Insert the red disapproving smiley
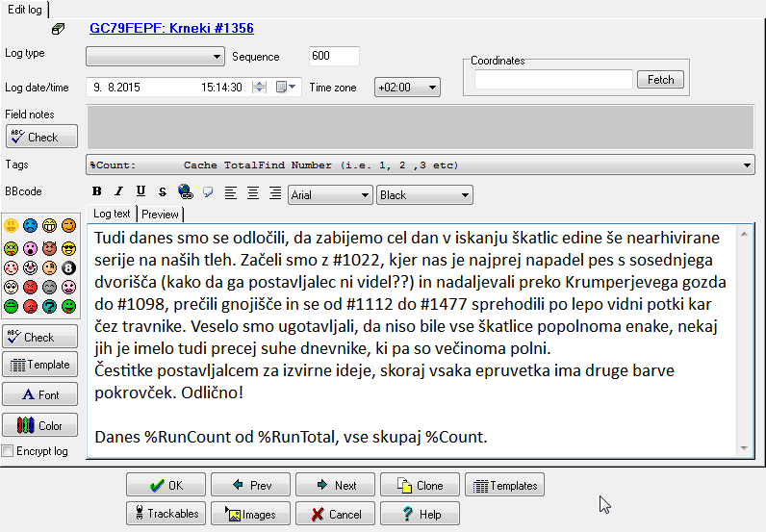This screenshot has height=532, width=766. click(x=30, y=306)
